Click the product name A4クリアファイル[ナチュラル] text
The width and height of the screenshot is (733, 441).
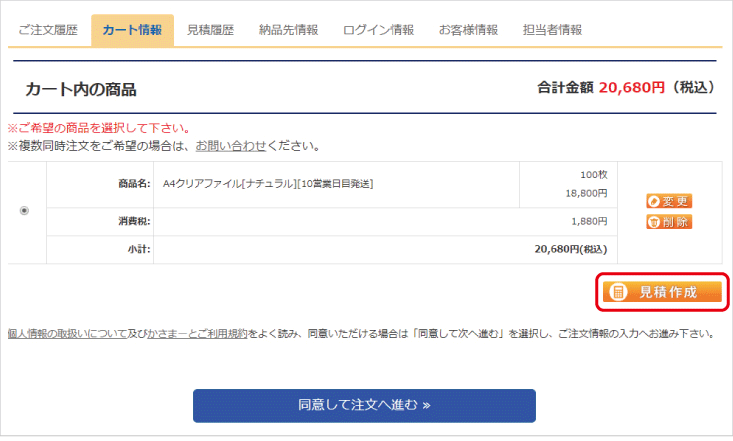click(x=266, y=184)
